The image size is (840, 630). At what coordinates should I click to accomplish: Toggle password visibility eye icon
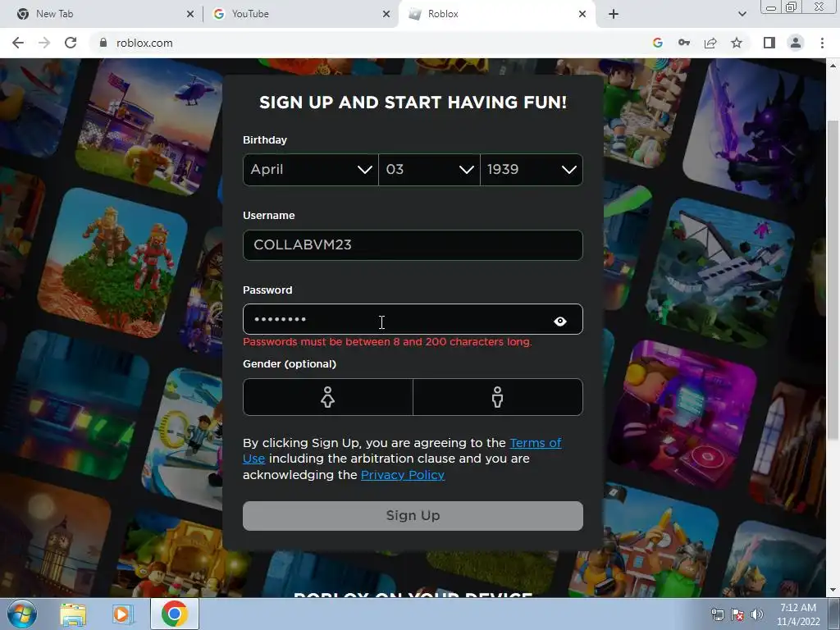pos(559,321)
